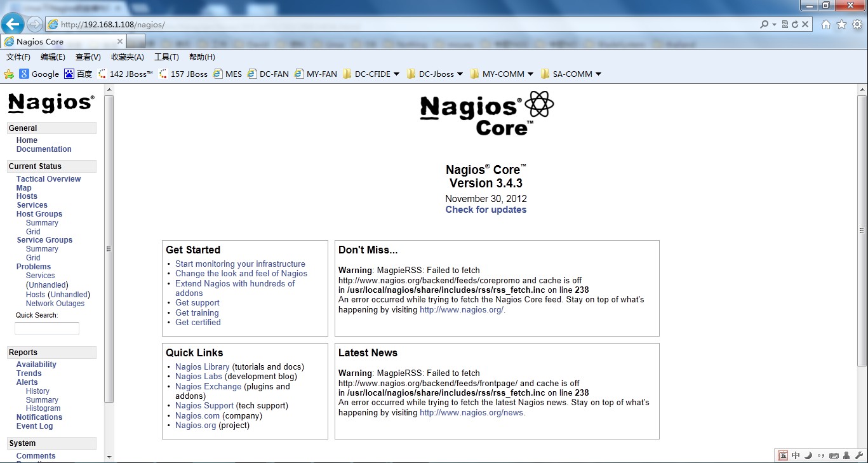868x463 pixels.
Task: Click the home icon in browser toolbar
Action: coord(826,25)
